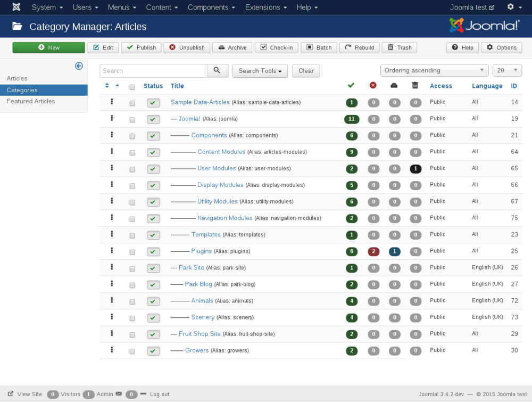The height and width of the screenshot is (402, 532).
Task: Open the Park Blog category link
Action: pyautogui.click(x=198, y=284)
